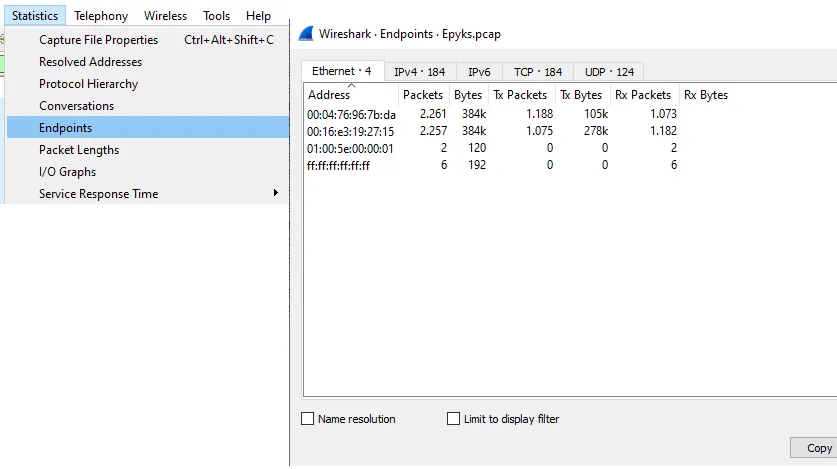Switch to the TCP · 184 tab

(538, 72)
